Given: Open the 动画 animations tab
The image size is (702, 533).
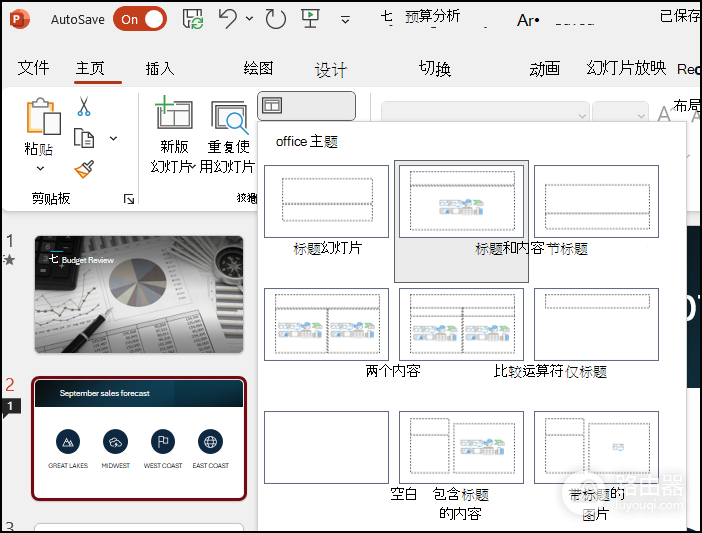Looking at the screenshot, I should tap(544, 69).
